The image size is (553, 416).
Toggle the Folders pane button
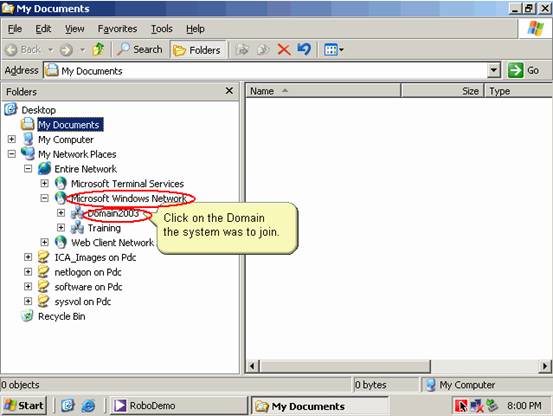[198, 50]
